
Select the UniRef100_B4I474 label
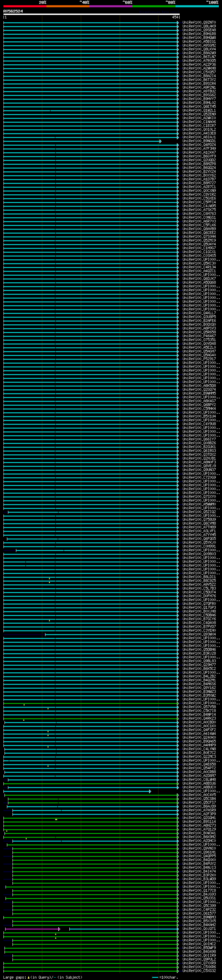pyautogui.click(x=199, y=871)
